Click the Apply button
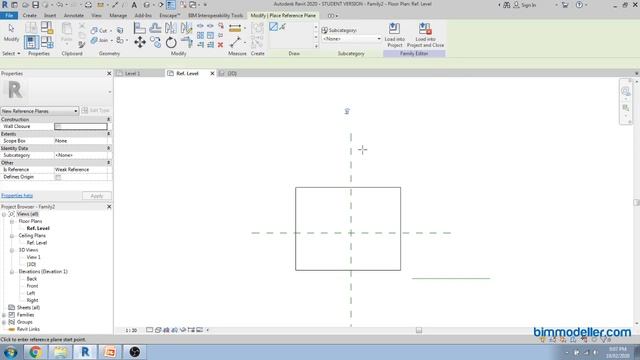This screenshot has height=360, width=640. click(x=97, y=196)
